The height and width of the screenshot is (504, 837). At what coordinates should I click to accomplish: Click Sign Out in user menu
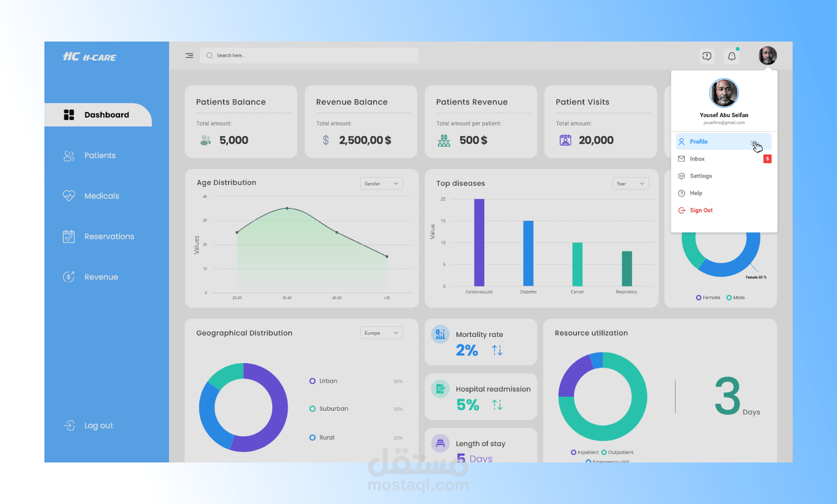coord(724,210)
